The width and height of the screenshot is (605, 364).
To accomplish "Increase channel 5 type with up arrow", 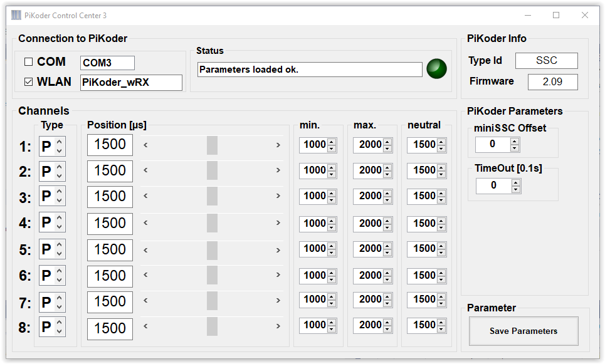I will coord(60,244).
